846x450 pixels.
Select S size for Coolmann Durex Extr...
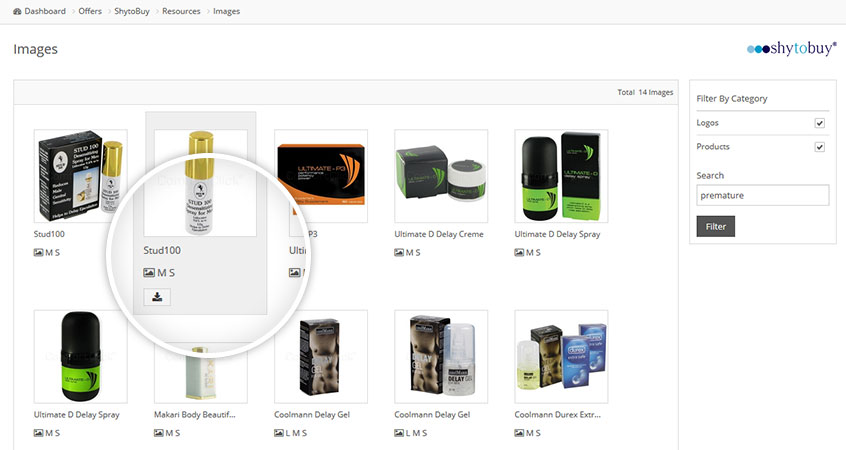click(538, 433)
